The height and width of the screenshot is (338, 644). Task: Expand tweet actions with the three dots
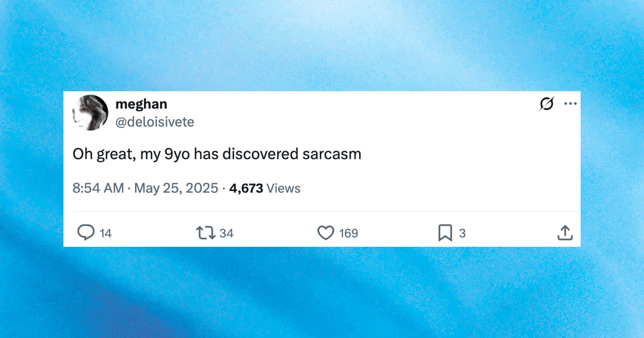[570, 103]
